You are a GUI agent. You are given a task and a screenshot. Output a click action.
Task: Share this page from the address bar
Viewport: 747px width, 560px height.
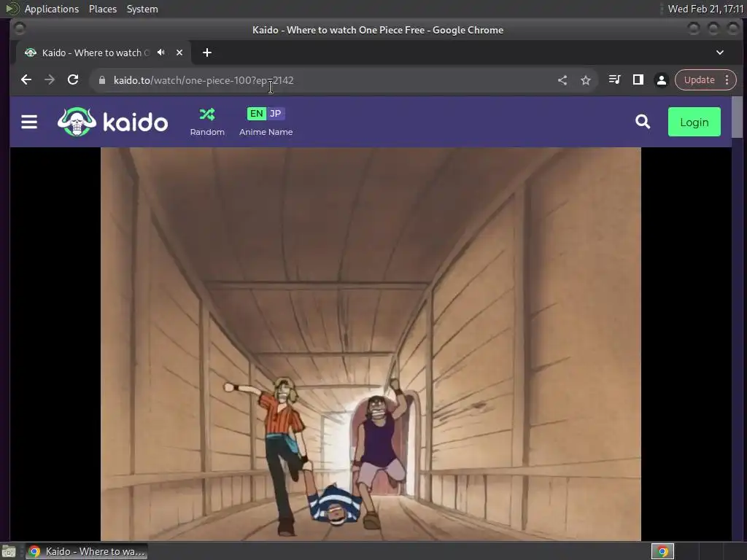click(x=562, y=80)
